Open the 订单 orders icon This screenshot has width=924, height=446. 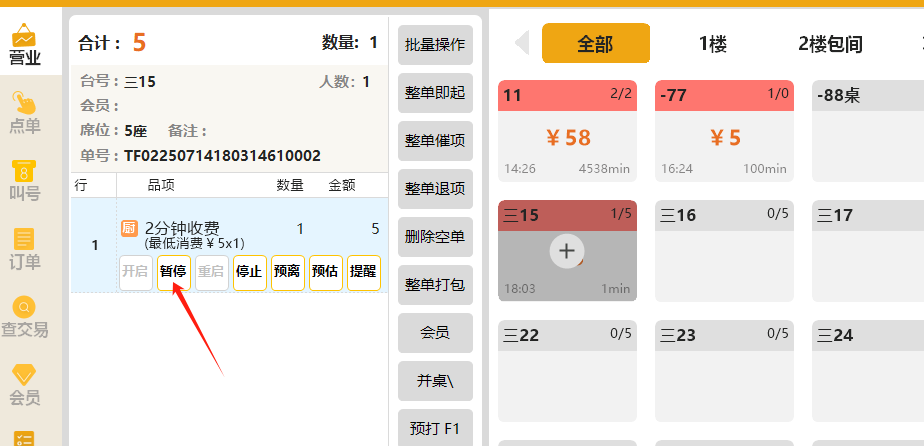[25, 248]
